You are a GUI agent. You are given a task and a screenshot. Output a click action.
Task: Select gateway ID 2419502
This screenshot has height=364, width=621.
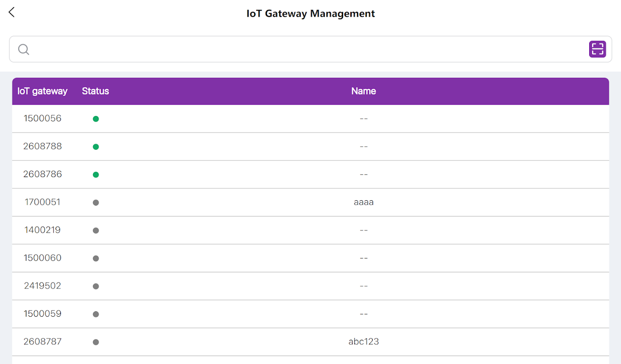42,286
